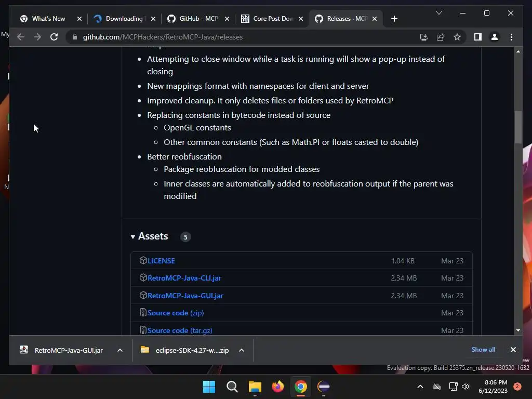This screenshot has width=532, height=399.
Task: Expand options for RetroMCP-Java-GUI.jar download
Action: pyautogui.click(x=120, y=350)
